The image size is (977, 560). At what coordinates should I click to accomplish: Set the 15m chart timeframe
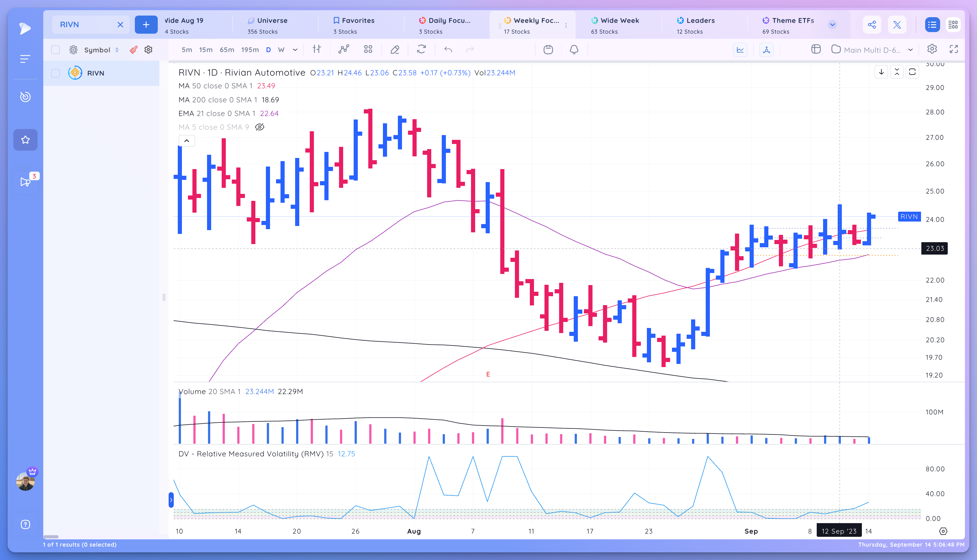click(x=206, y=50)
